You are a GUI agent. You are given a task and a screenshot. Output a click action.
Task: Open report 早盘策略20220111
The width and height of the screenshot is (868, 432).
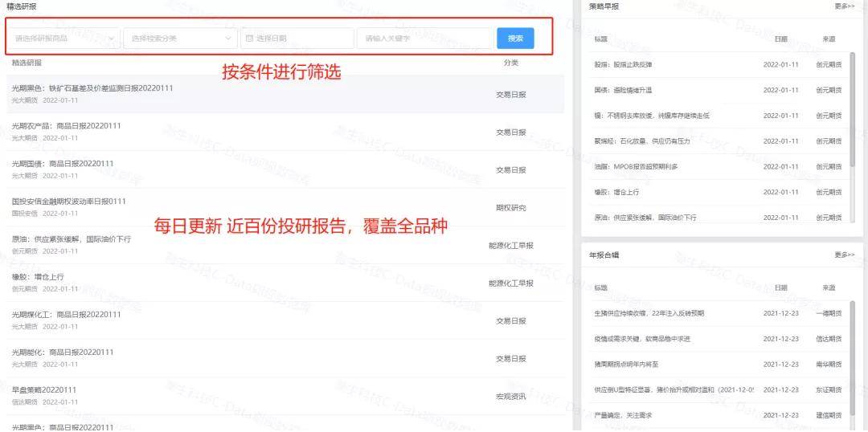43,389
